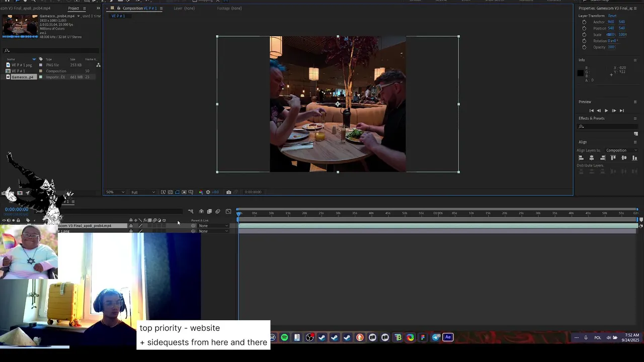644x362 pixels.
Task: Toggle mask and shape path visibility
Action: 177,192
